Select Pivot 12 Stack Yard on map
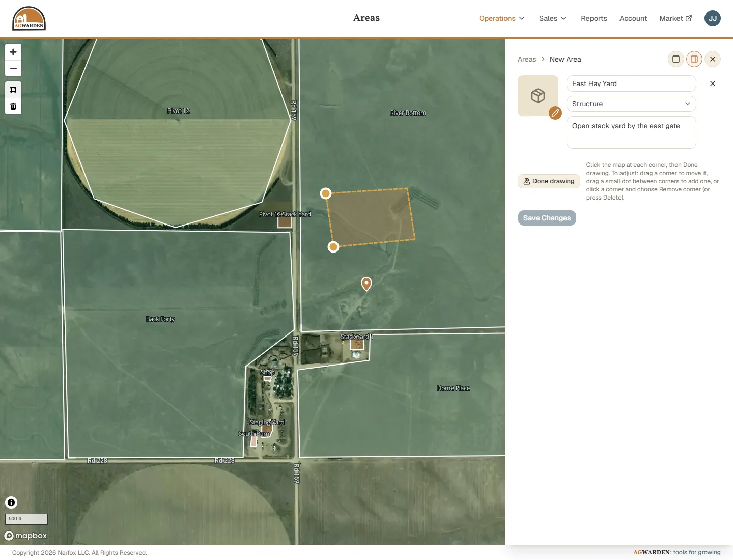This screenshot has width=733, height=560. pyautogui.click(x=285, y=214)
